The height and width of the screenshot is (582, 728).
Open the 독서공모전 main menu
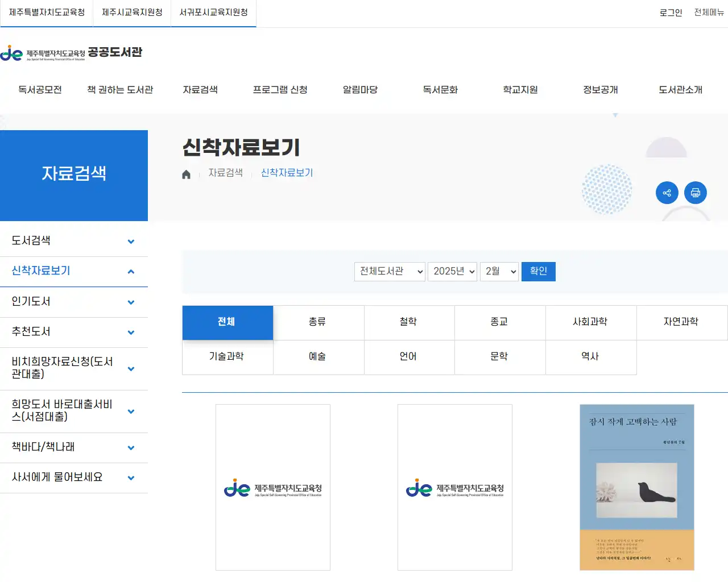pyautogui.click(x=40, y=90)
